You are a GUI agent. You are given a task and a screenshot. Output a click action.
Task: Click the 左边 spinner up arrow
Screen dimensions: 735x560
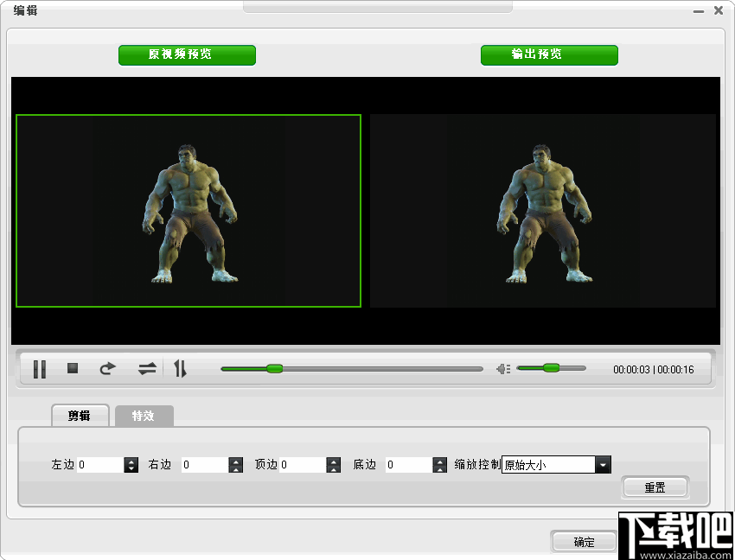click(x=131, y=460)
